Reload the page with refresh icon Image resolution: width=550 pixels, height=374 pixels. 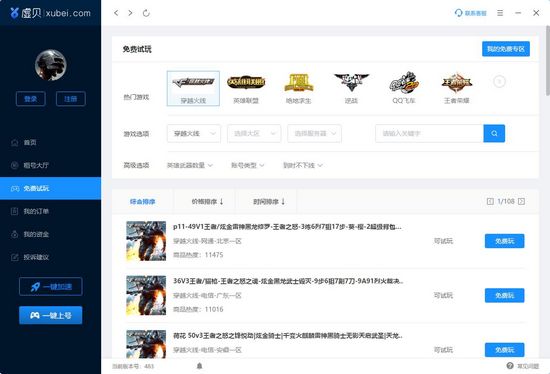click(146, 13)
